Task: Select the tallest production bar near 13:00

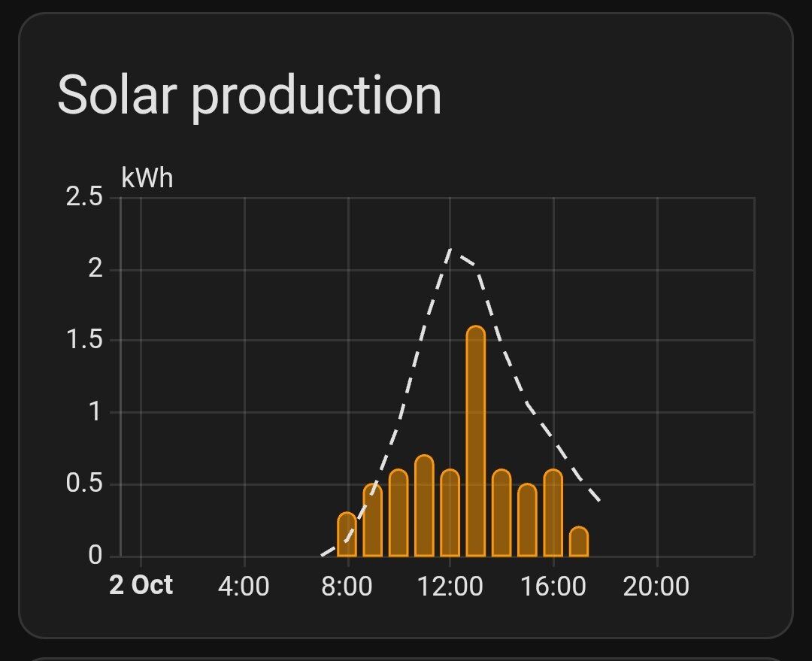Action: click(476, 436)
